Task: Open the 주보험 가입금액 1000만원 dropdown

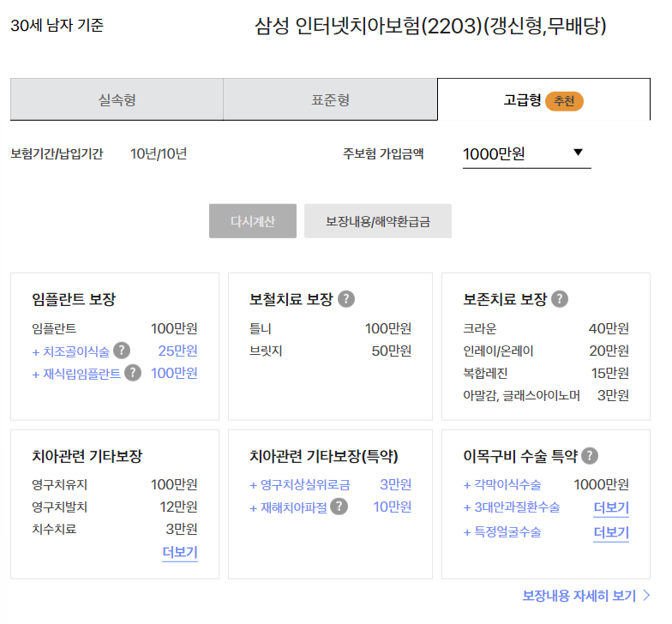Action: pyautogui.click(x=526, y=154)
